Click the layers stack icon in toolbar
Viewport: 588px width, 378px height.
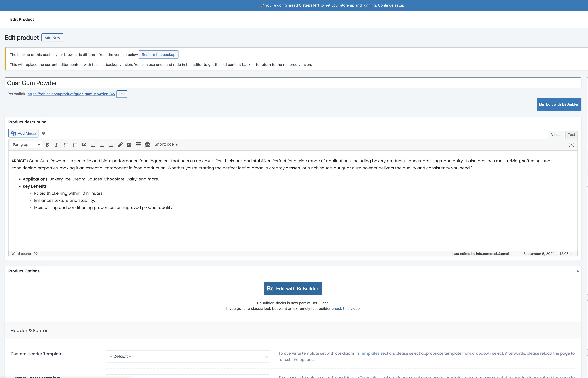pos(147,145)
